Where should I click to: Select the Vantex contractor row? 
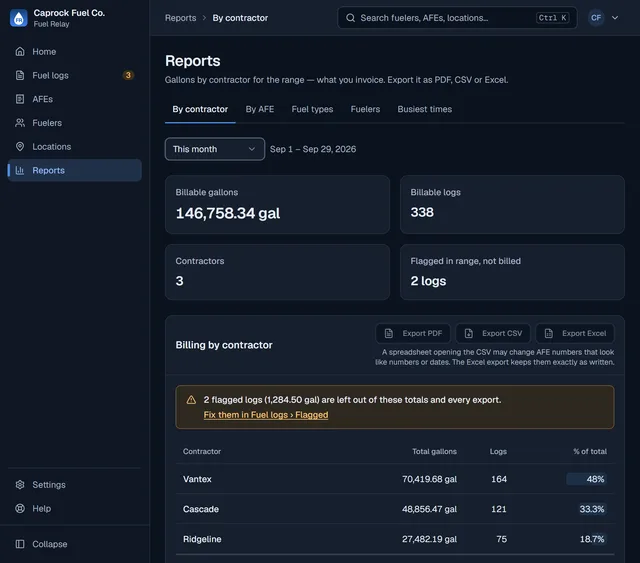(x=395, y=479)
